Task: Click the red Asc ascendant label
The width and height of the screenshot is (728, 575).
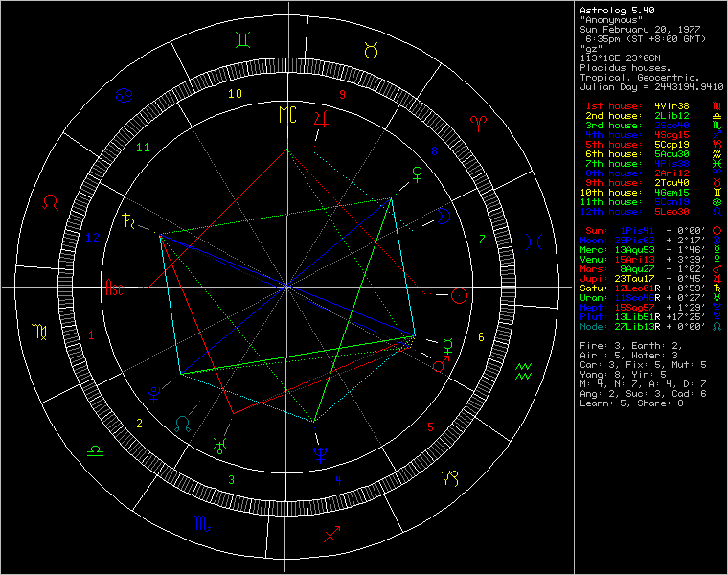Action: click(115, 287)
